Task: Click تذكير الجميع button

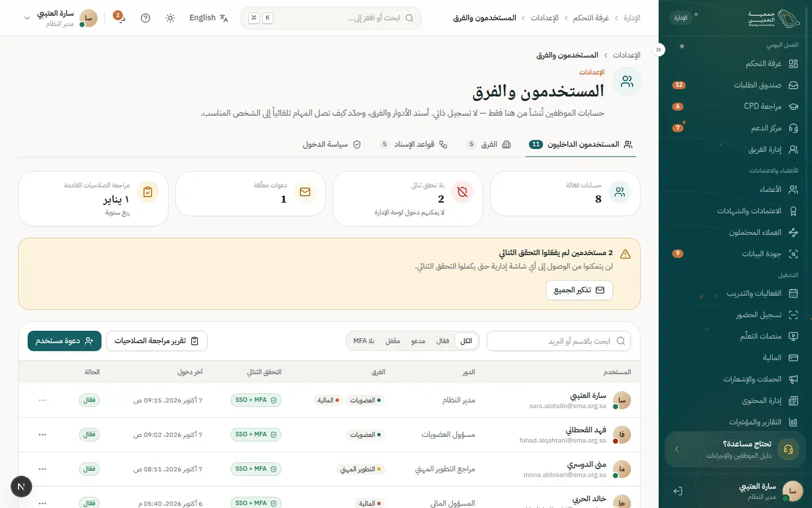Action: [x=579, y=290]
